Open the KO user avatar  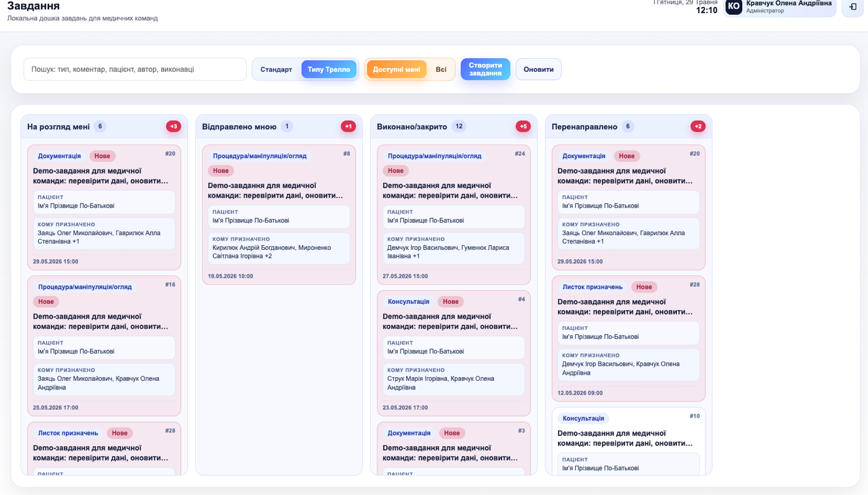(x=733, y=7)
